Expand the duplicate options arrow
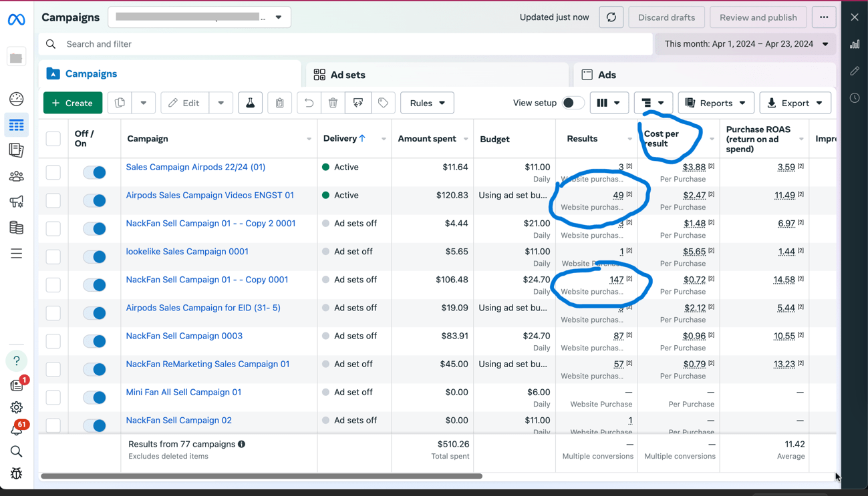 pyautogui.click(x=143, y=103)
